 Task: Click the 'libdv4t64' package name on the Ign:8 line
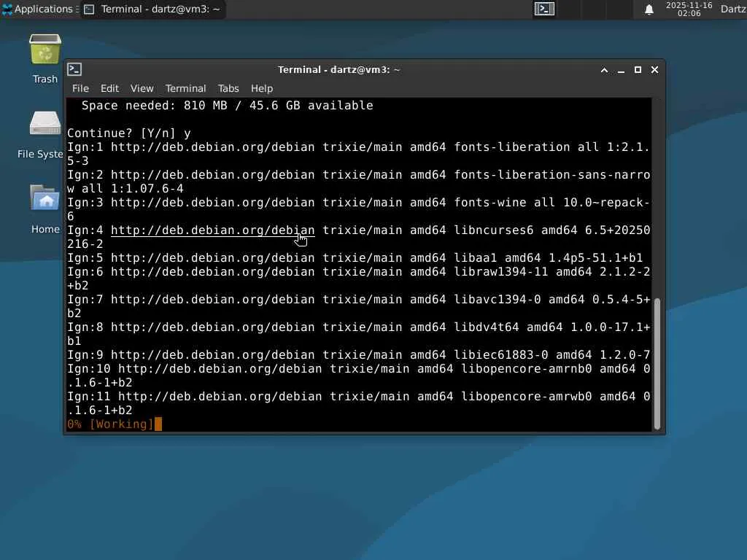pos(486,327)
